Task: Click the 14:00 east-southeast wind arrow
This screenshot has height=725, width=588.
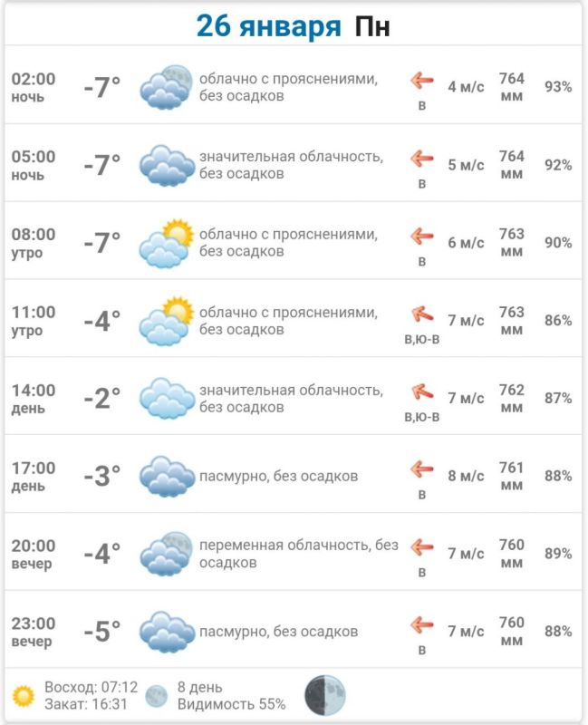Action: (x=421, y=391)
